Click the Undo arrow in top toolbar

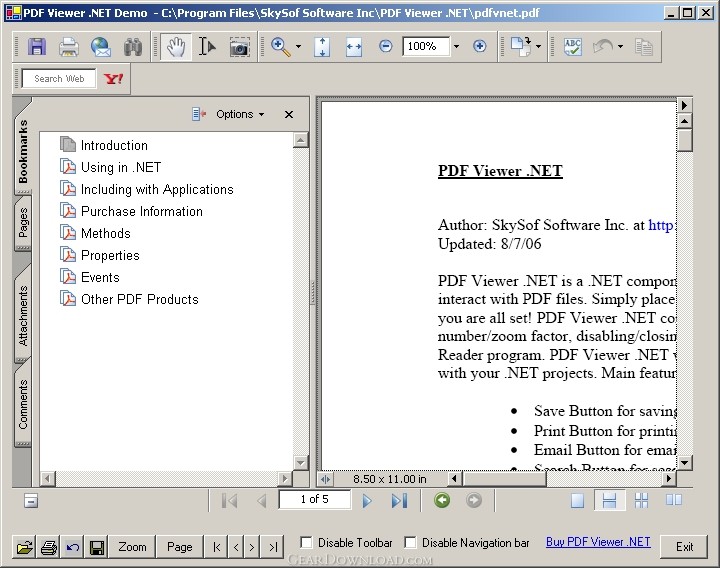pos(603,46)
